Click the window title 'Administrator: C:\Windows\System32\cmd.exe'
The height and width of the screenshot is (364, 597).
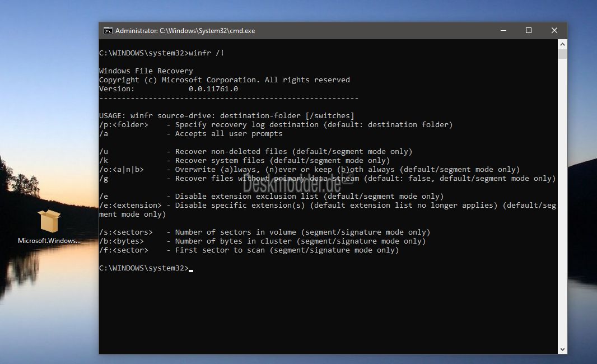[185, 31]
